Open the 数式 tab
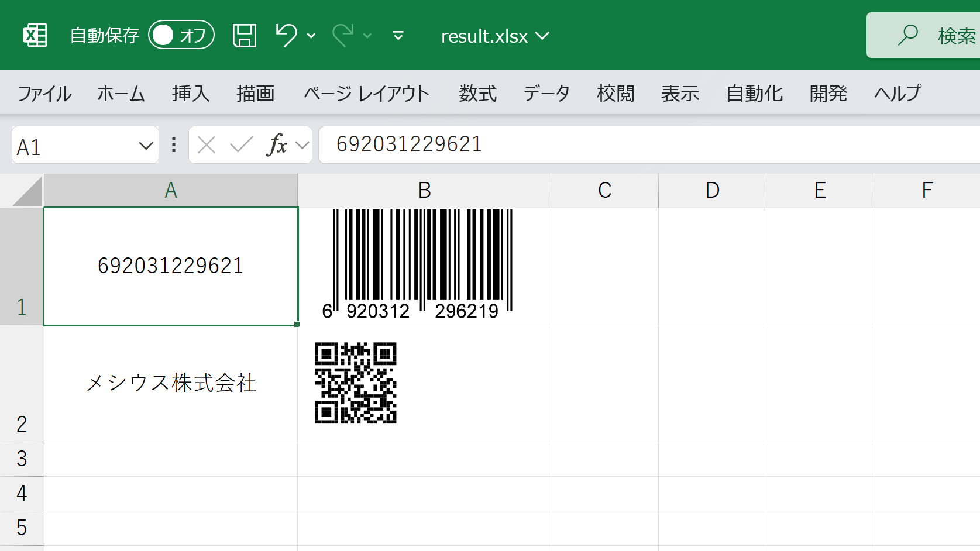Viewport: 980px width, 551px height. point(478,93)
